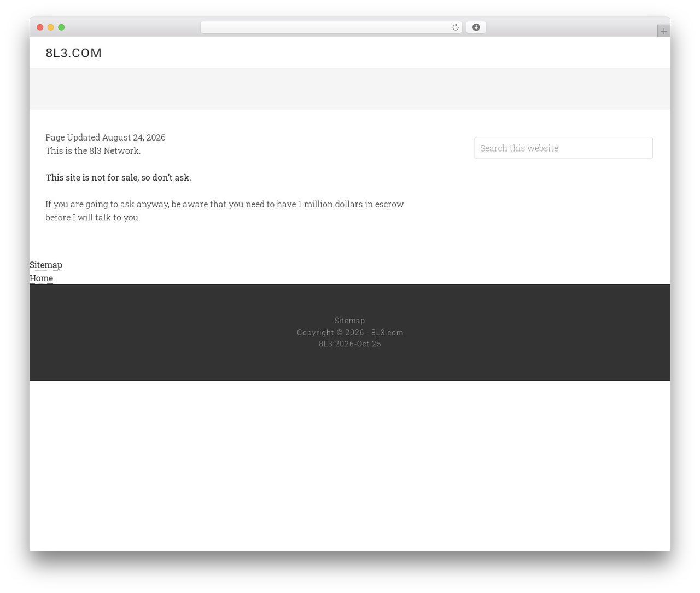
Task: Select the Page Updated August 24, 2026 text
Action: pos(106,137)
